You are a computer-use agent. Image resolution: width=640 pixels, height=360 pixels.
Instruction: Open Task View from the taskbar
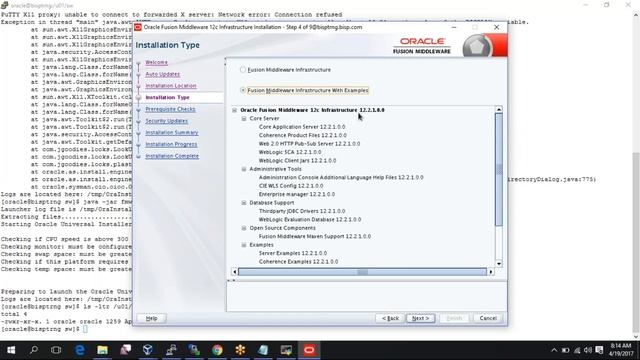coord(56,350)
